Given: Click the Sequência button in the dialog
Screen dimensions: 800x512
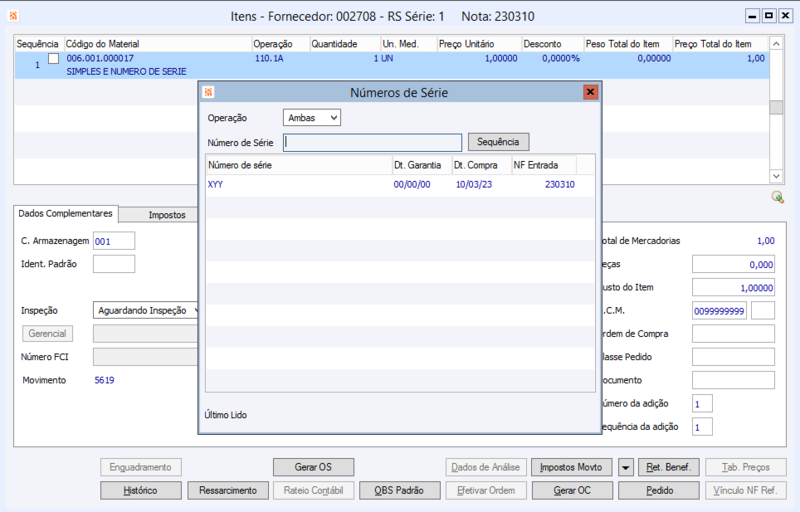Looking at the screenshot, I should pyautogui.click(x=498, y=142).
